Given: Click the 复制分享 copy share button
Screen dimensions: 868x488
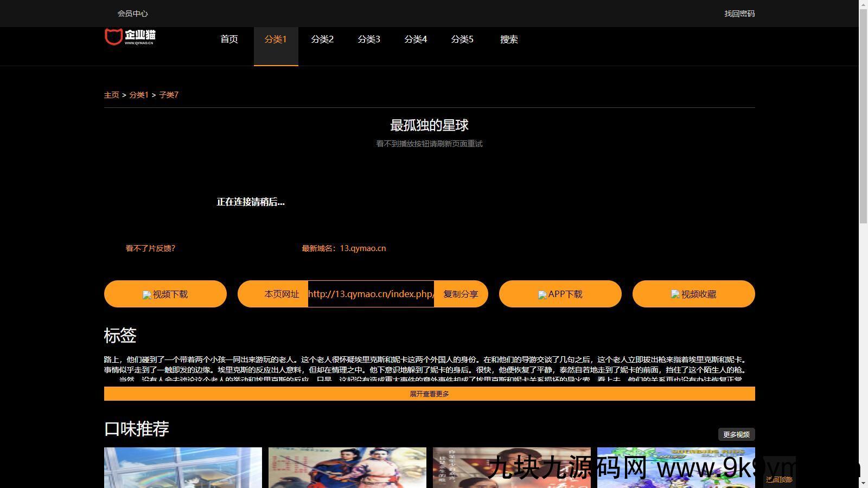Looking at the screenshot, I should coord(460,294).
